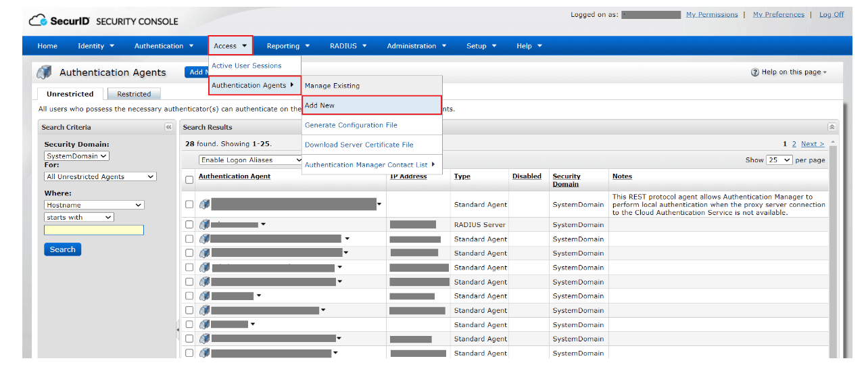Click the Help on this page question icon

[x=754, y=72]
